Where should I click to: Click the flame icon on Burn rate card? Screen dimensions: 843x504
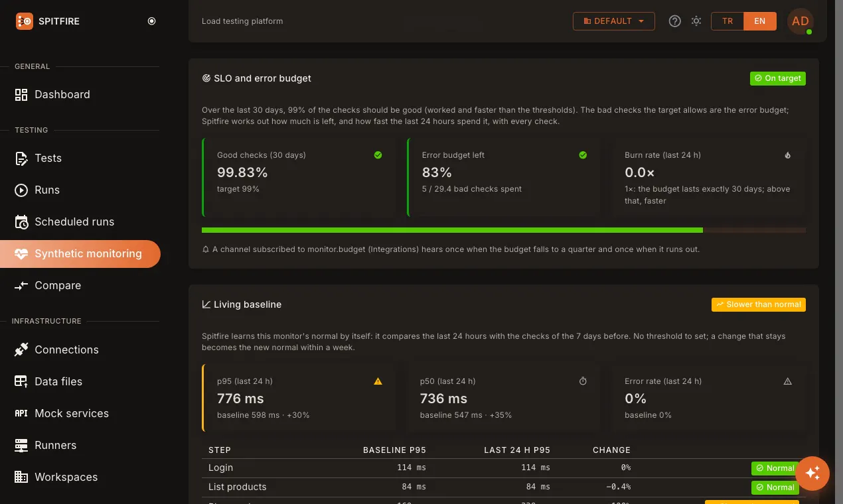[x=788, y=155]
